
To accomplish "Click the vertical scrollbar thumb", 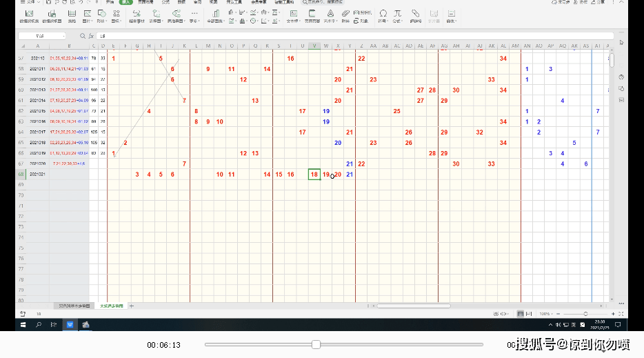I will click(612, 60).
